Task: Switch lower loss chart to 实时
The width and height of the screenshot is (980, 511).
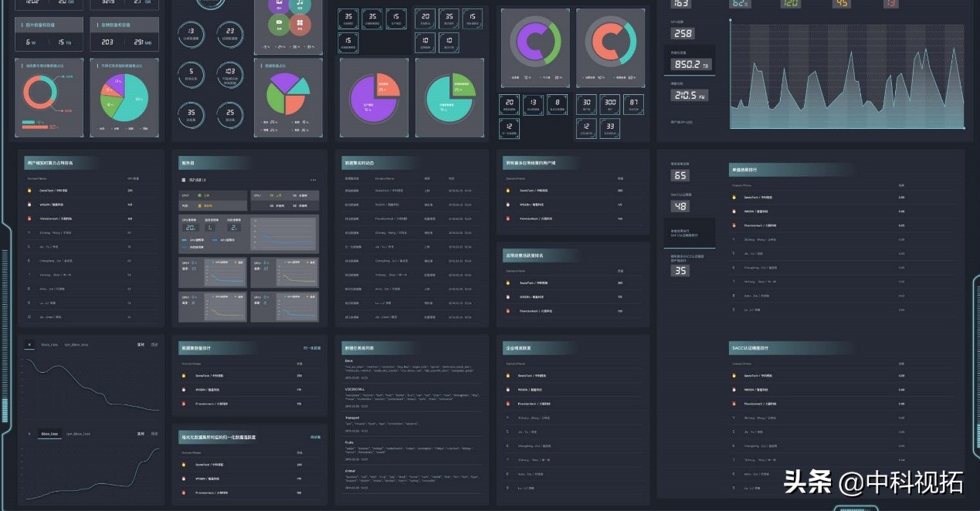Action: click(141, 434)
